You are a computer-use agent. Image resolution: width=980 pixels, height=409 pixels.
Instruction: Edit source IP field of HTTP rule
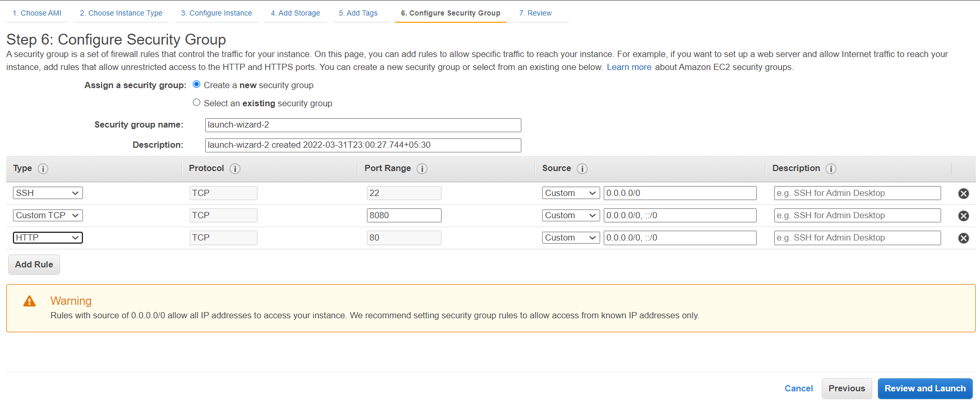680,237
